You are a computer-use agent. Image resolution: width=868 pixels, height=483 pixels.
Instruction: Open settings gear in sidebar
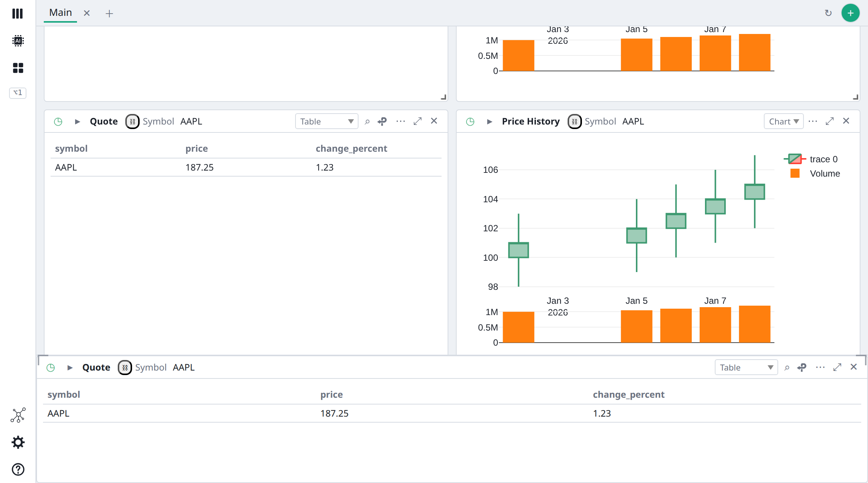coord(18,442)
